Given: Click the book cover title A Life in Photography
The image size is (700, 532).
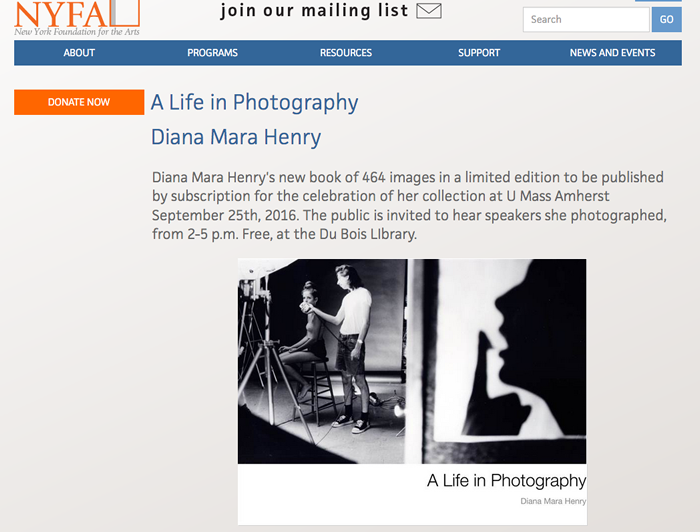Looking at the screenshot, I should coord(507,481).
